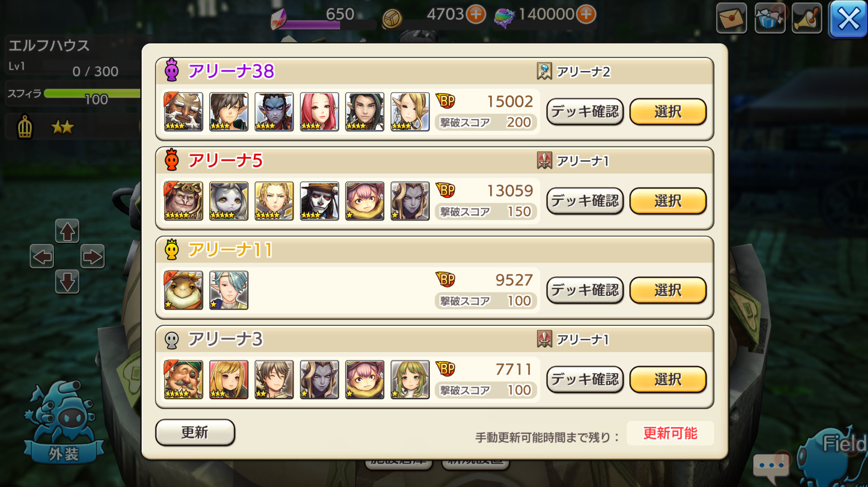
Task: Open the horn announcements icon
Action: pyautogui.click(x=807, y=18)
